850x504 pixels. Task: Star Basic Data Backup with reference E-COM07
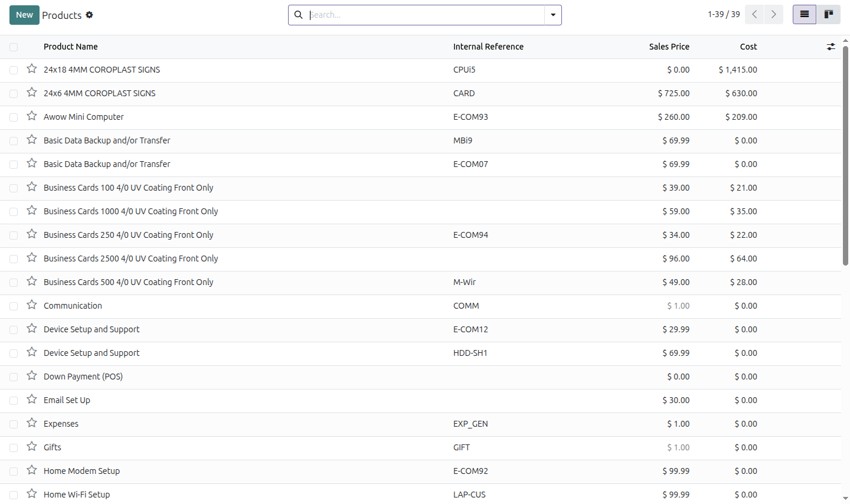coord(32,163)
